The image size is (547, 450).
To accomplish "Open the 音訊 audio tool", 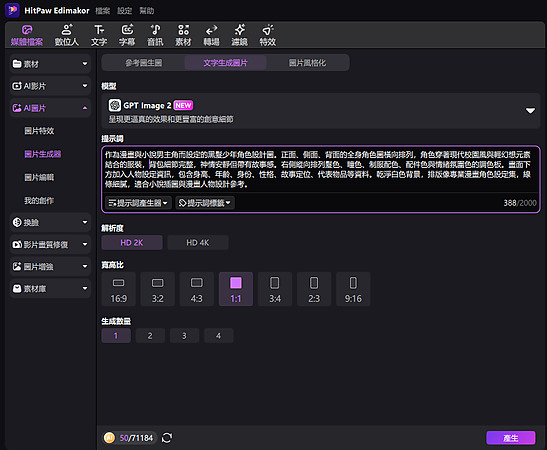I will coord(155,36).
